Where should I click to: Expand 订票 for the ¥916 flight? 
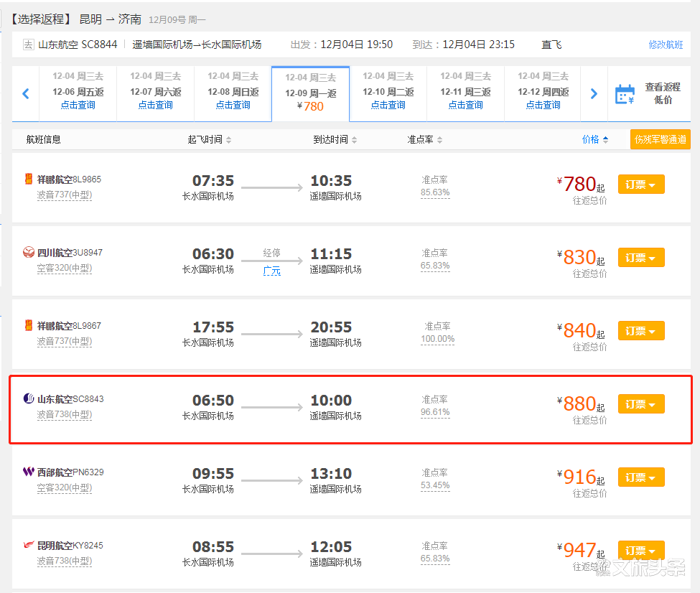click(641, 477)
